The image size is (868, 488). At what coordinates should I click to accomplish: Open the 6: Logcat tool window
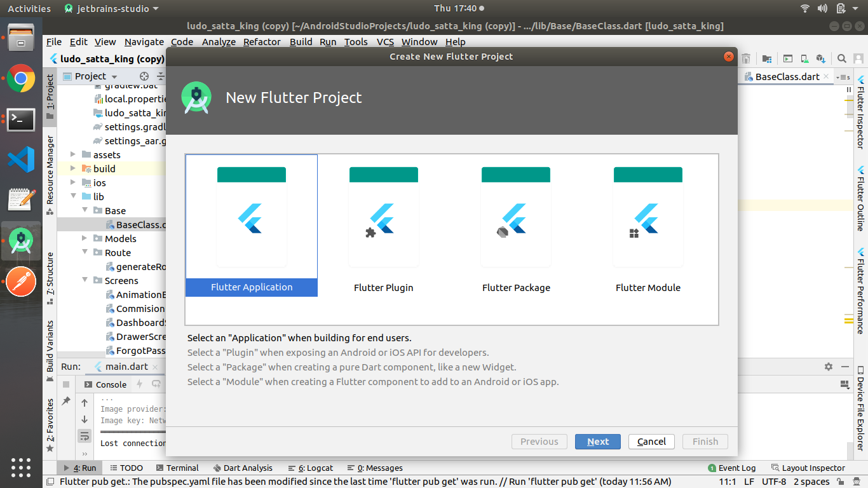(311, 468)
